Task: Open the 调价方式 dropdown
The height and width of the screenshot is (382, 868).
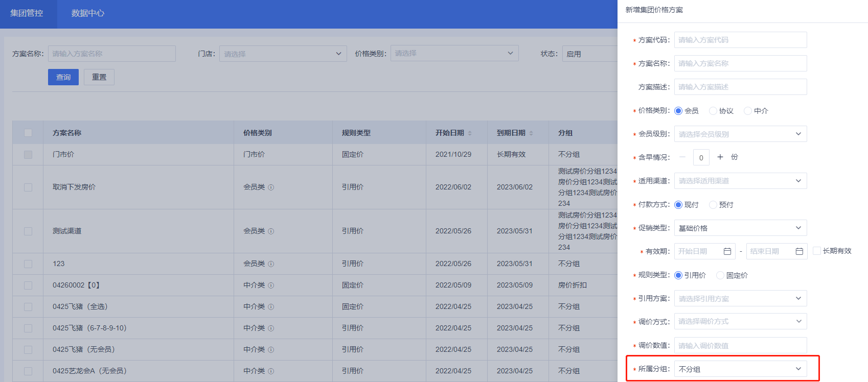Action: coord(740,321)
